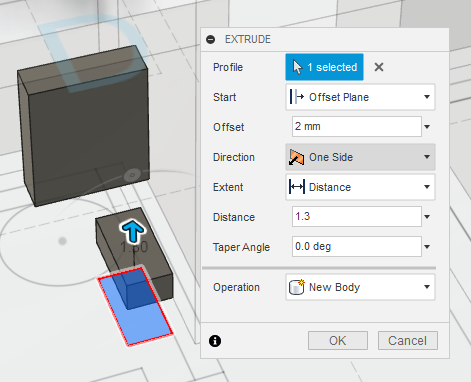The width and height of the screenshot is (471, 382).
Task: Click into the Taper Angle field
Action: 357,246
